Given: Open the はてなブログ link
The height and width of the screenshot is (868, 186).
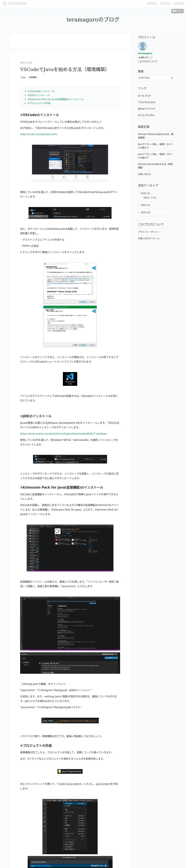Looking at the screenshot, I should click(x=144, y=96).
